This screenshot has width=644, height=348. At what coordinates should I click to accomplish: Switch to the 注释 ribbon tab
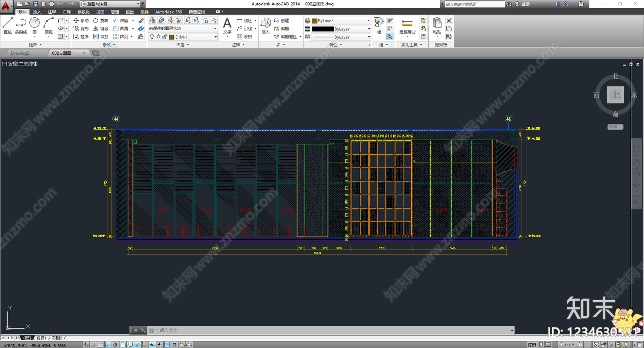[52, 12]
